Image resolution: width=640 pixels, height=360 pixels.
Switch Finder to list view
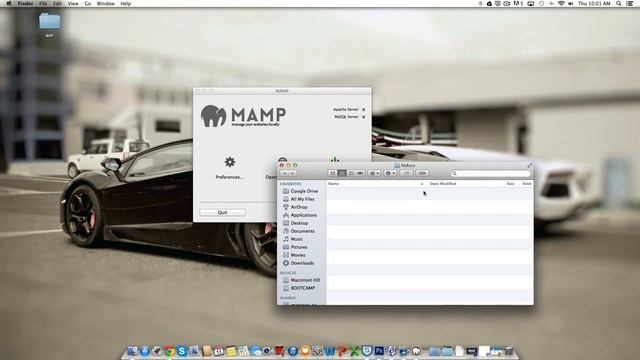[x=342, y=173]
